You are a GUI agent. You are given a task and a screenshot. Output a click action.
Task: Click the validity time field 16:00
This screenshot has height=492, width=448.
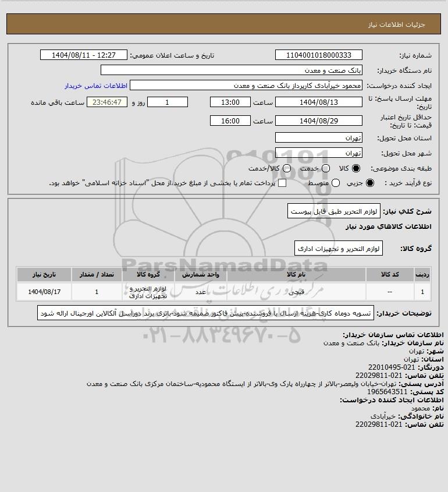pos(230,121)
